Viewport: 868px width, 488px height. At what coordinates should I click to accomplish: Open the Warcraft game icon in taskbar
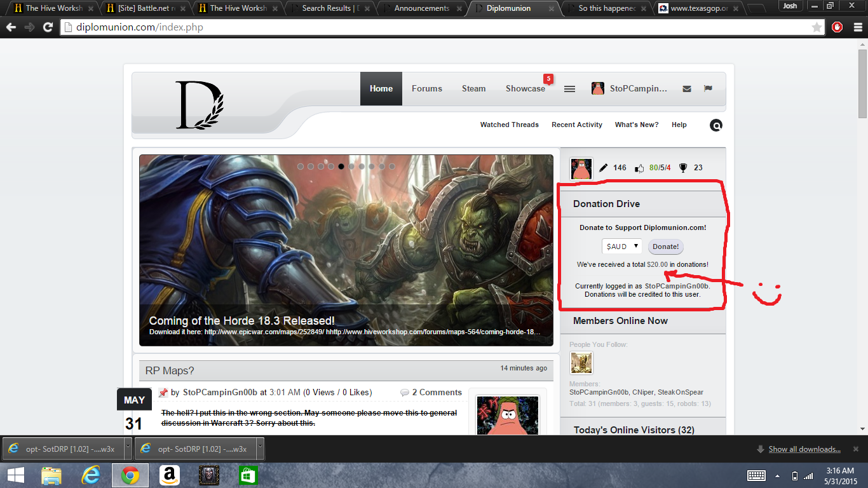(x=208, y=475)
